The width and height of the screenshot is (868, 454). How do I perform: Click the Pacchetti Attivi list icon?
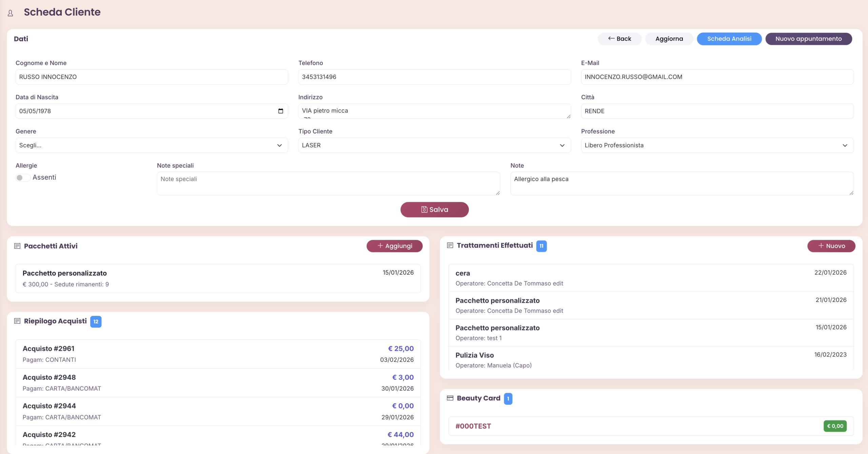point(17,246)
